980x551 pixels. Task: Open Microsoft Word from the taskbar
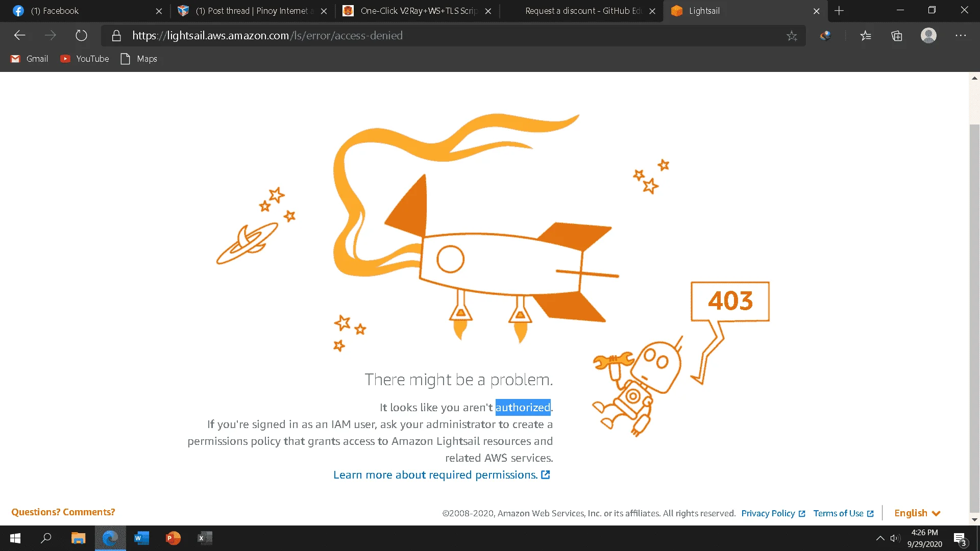[x=141, y=538]
